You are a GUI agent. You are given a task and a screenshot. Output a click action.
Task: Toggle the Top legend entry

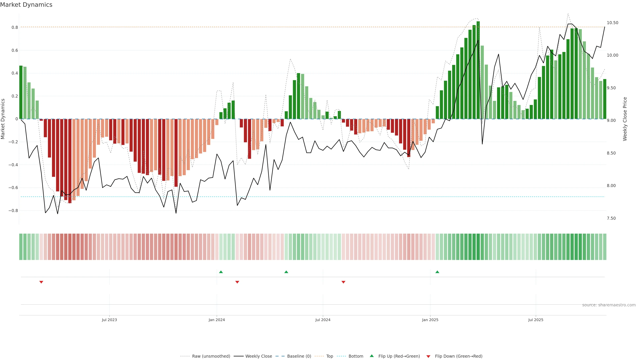pyautogui.click(x=330, y=356)
